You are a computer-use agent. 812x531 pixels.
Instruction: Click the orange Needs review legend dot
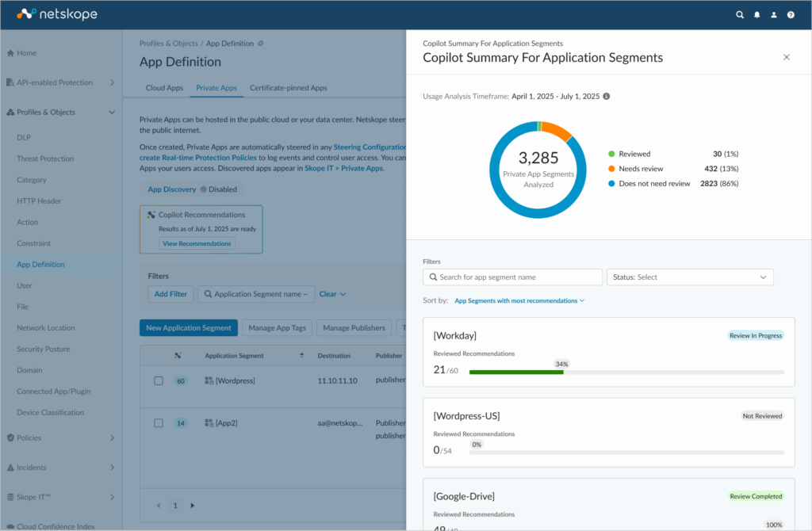(x=611, y=169)
